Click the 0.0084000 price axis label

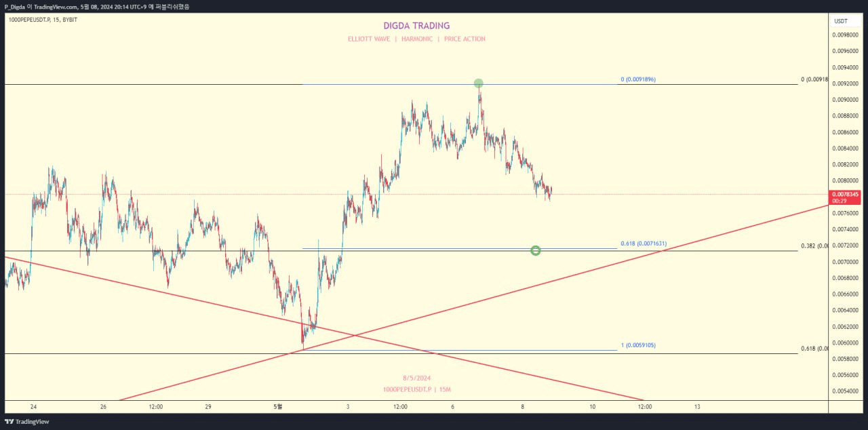tap(846, 149)
